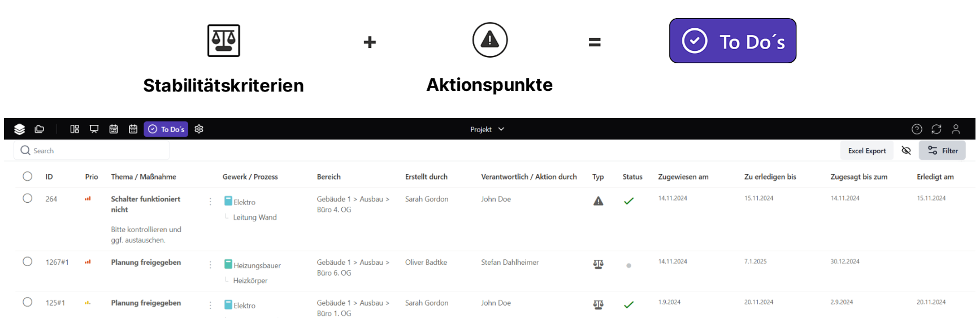Click the refresh sync icon
Viewport: 980px width, 318px height.
point(936,129)
